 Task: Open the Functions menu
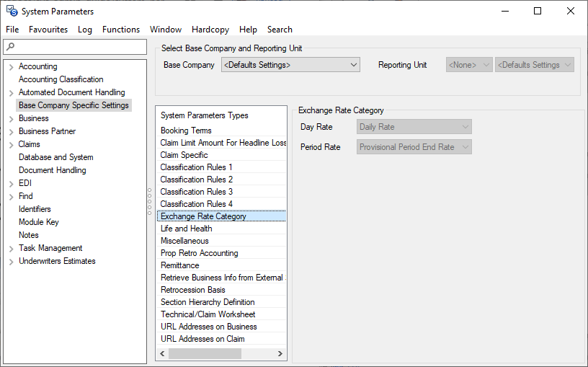(x=120, y=30)
